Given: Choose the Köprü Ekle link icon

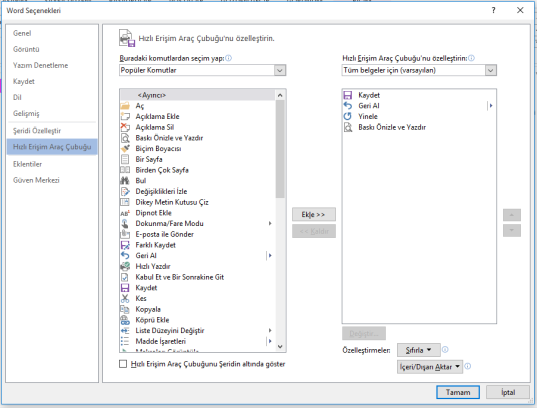Looking at the screenshot, I should coord(125,320).
